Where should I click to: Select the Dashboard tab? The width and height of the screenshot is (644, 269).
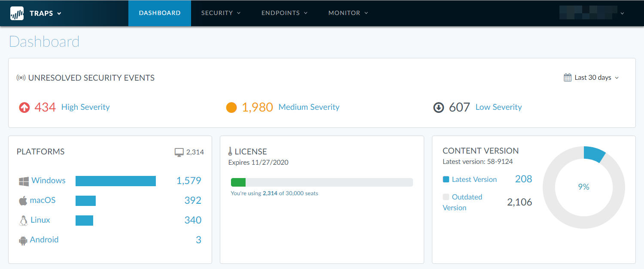tap(160, 13)
